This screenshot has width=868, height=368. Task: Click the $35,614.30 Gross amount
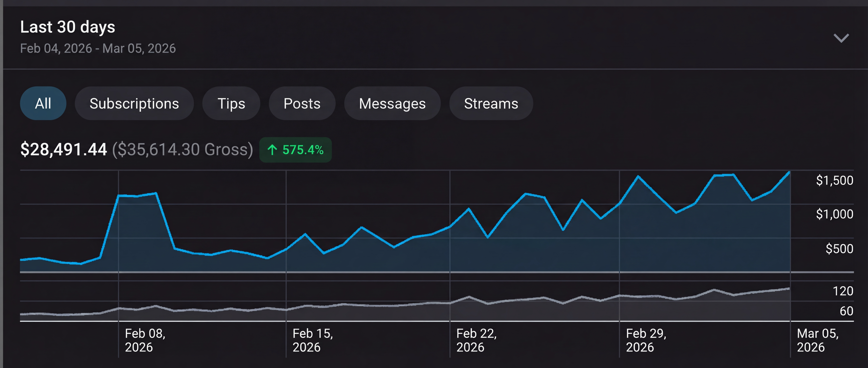[x=182, y=150]
